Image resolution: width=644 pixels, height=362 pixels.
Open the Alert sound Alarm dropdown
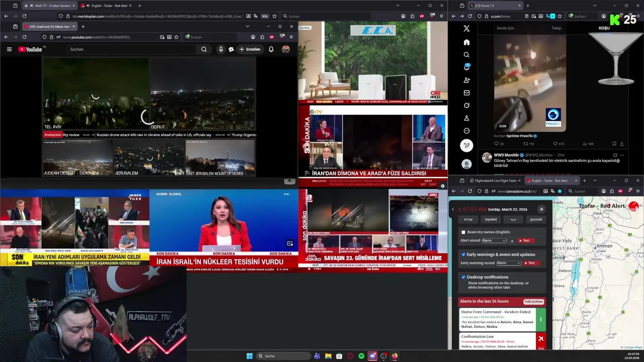pos(494,240)
